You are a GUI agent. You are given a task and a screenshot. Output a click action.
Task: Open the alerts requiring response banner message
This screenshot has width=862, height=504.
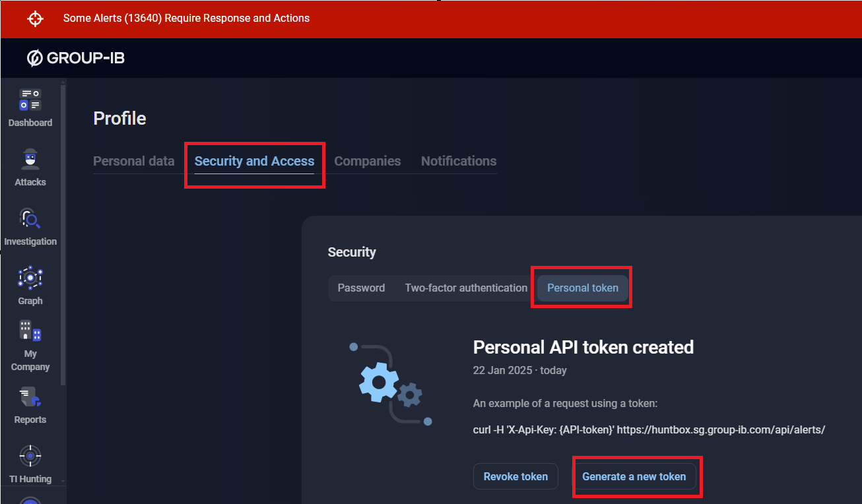coord(186,18)
